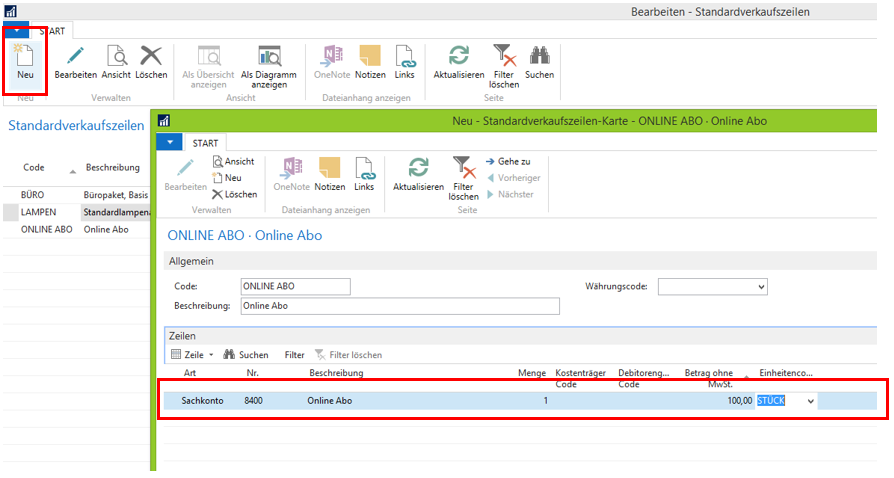Open OneNote in the main list ribbon
The height and width of the screenshot is (478, 894).
coord(332,62)
